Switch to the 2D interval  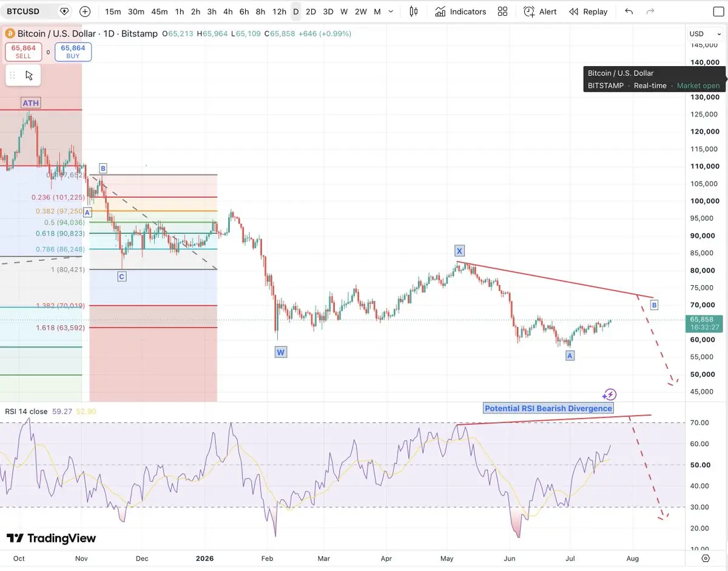pyautogui.click(x=311, y=12)
